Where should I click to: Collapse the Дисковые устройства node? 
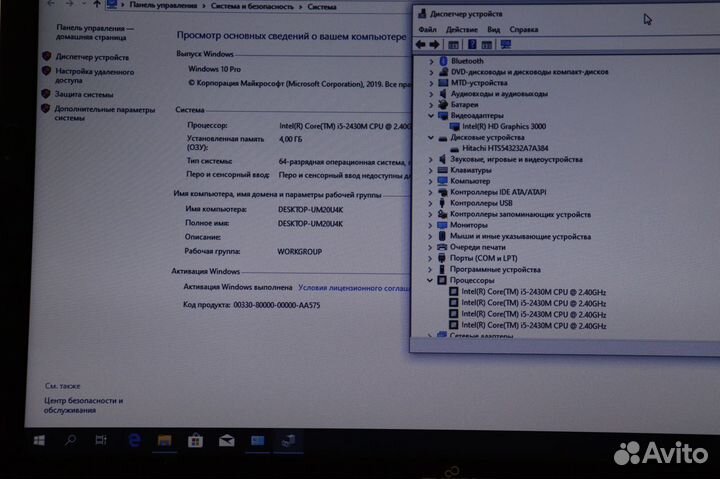pyautogui.click(x=431, y=137)
